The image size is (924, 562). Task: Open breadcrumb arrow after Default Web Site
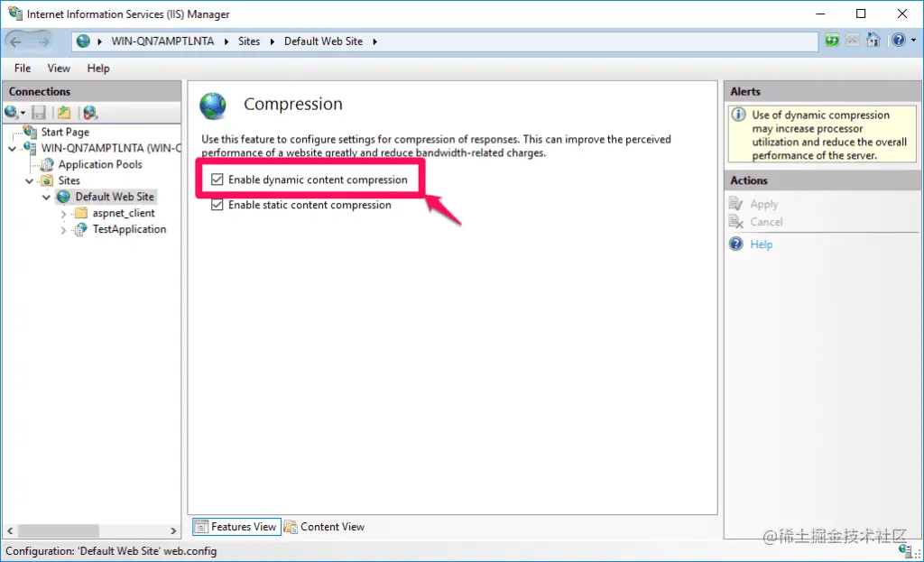[x=374, y=41]
